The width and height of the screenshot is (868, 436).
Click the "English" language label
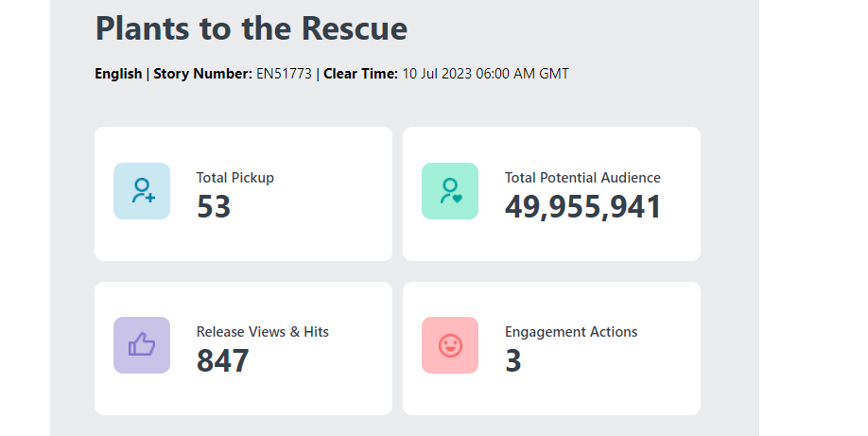coord(118,74)
